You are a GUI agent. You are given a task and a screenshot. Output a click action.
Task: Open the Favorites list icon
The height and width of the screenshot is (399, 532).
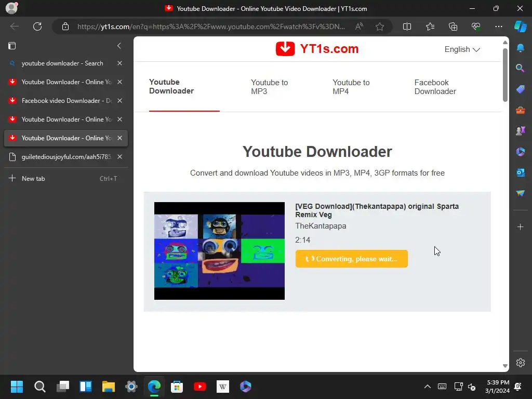click(x=430, y=26)
